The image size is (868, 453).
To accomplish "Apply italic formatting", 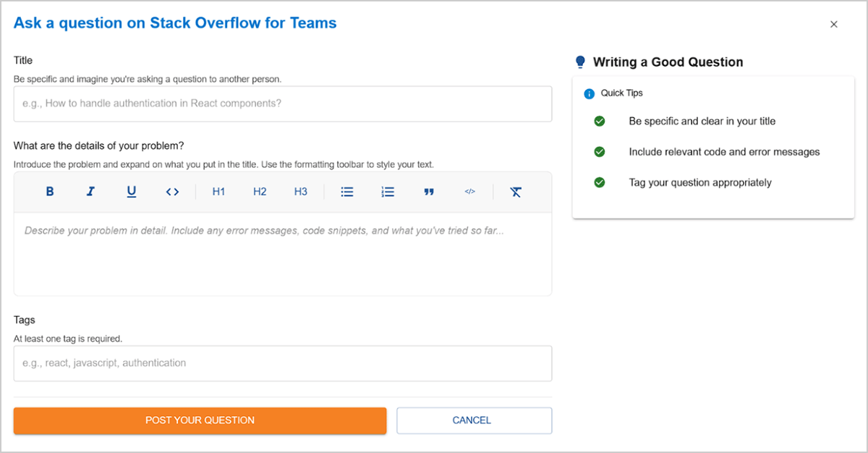I will point(90,192).
